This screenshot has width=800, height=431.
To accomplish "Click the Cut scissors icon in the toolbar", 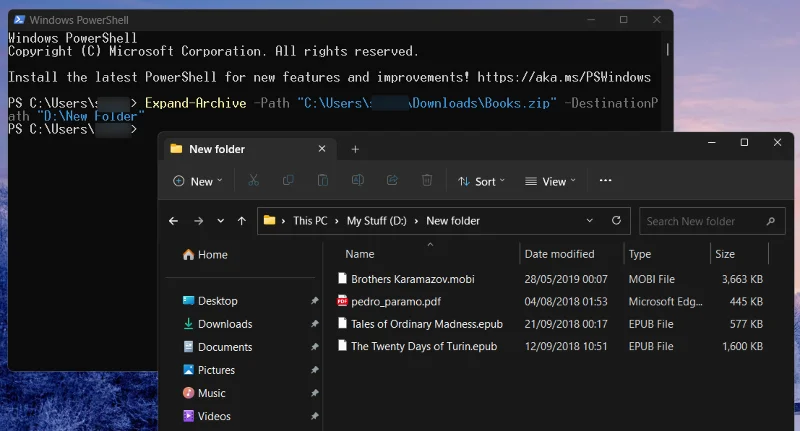I will click(x=254, y=181).
